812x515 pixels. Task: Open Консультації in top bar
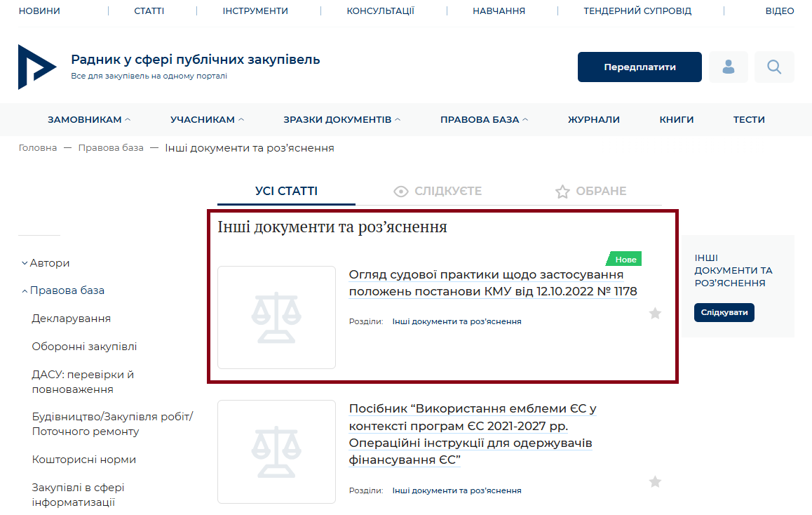pos(381,11)
